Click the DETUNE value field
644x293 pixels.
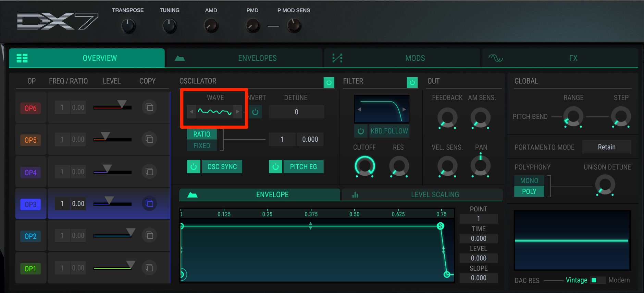click(x=296, y=112)
